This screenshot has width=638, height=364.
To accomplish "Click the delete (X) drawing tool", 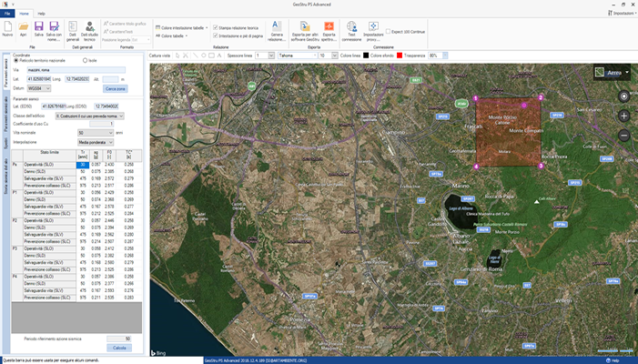I will (186, 56).
